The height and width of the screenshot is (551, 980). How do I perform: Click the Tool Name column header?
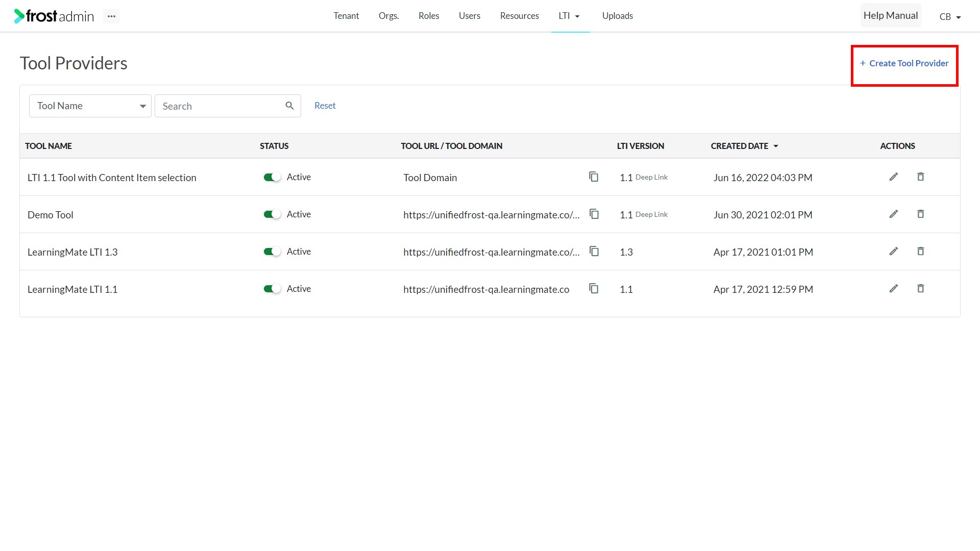48,146
